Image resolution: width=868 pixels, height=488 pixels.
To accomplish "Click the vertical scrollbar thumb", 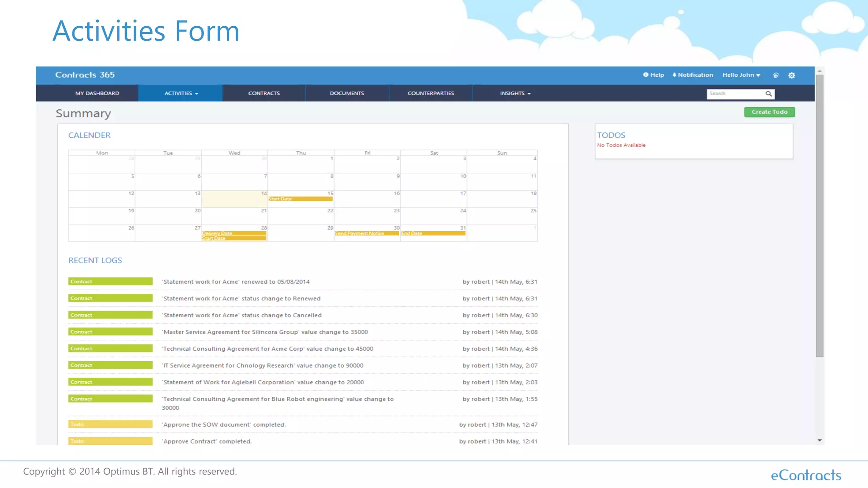I will click(820, 216).
